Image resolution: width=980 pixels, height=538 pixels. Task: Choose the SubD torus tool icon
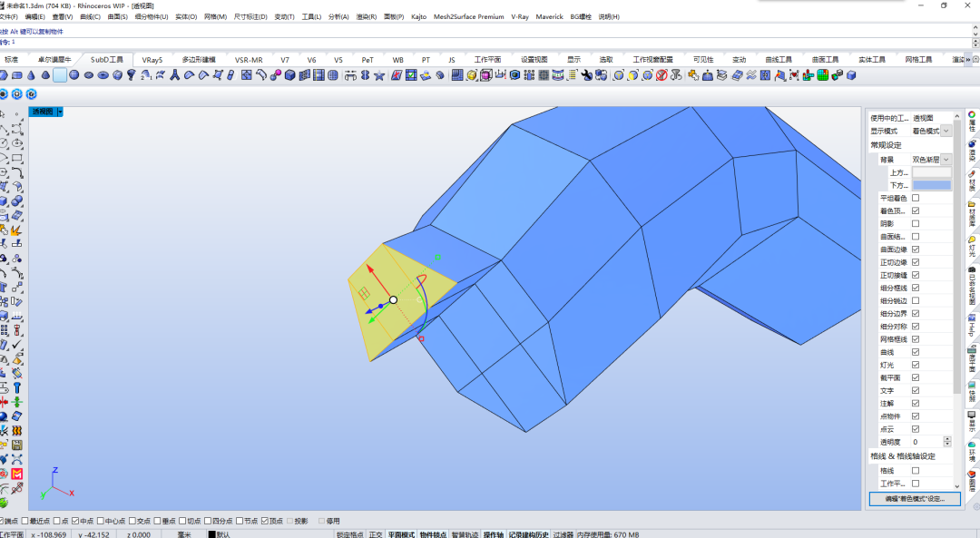coord(103,75)
